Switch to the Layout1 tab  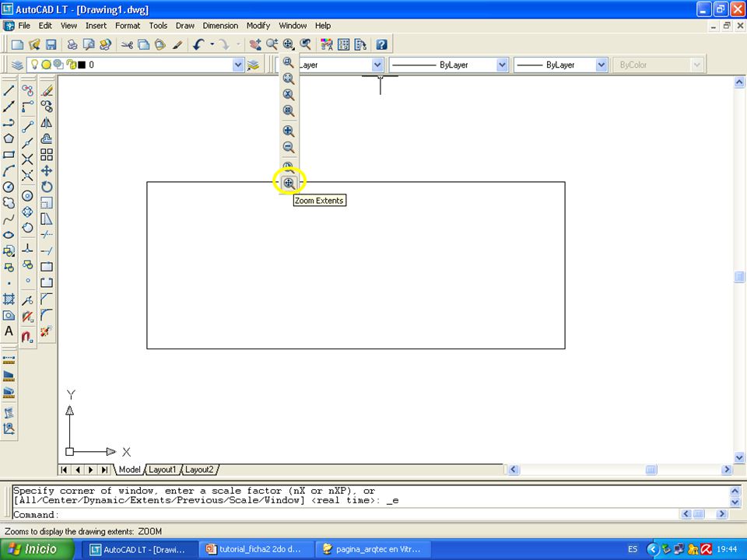point(162,470)
